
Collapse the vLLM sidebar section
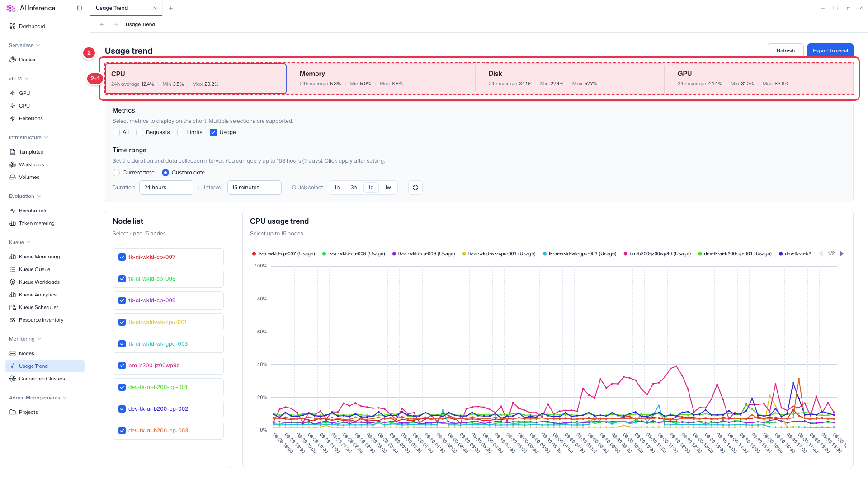click(x=19, y=79)
